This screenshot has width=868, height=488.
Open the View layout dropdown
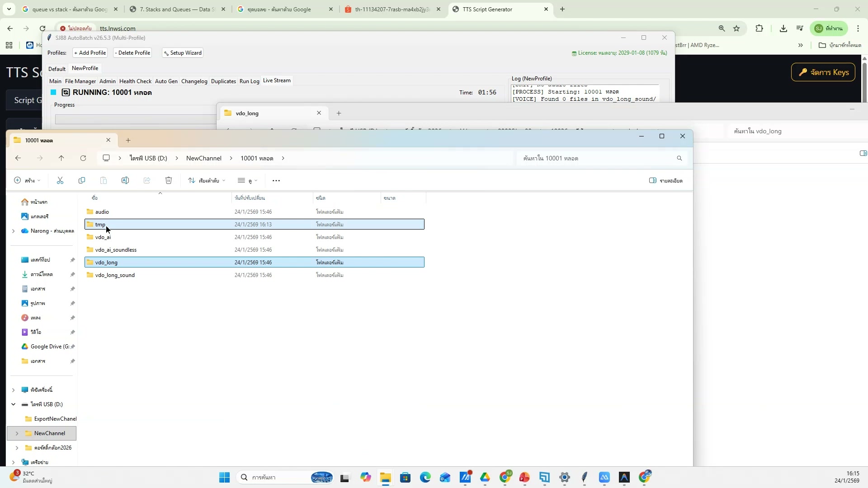pos(247,181)
